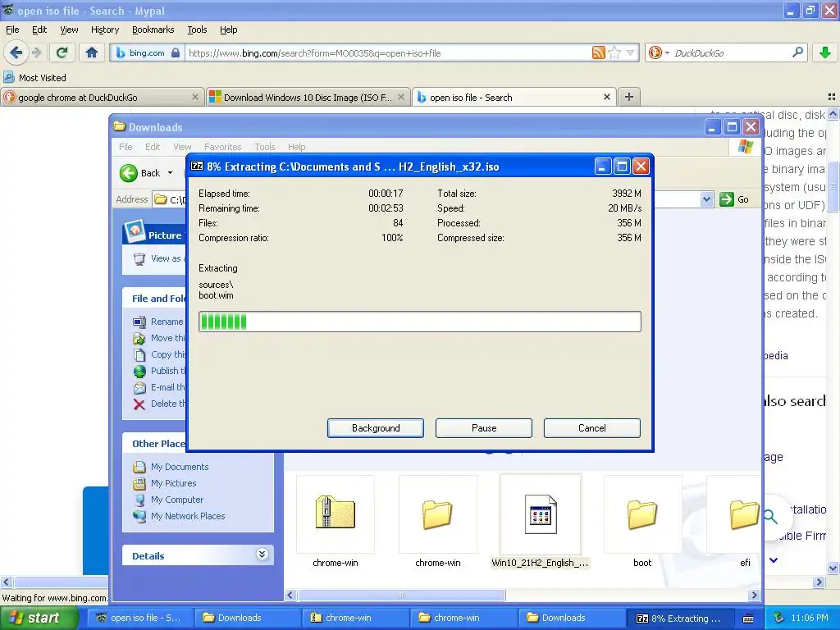Viewport: 840px width, 630px height.
Task: Expand the Details panel chevron
Action: click(x=262, y=555)
